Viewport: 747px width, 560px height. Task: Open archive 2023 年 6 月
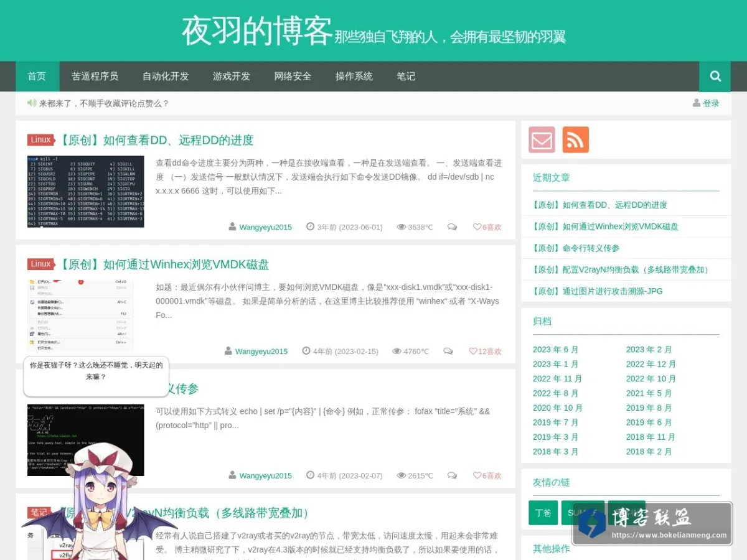pyautogui.click(x=555, y=350)
